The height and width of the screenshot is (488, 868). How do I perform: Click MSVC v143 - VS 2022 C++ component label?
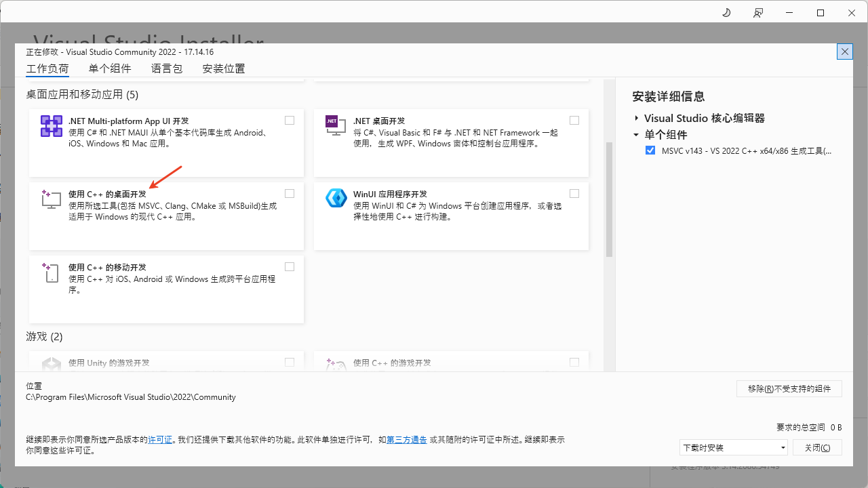click(747, 151)
